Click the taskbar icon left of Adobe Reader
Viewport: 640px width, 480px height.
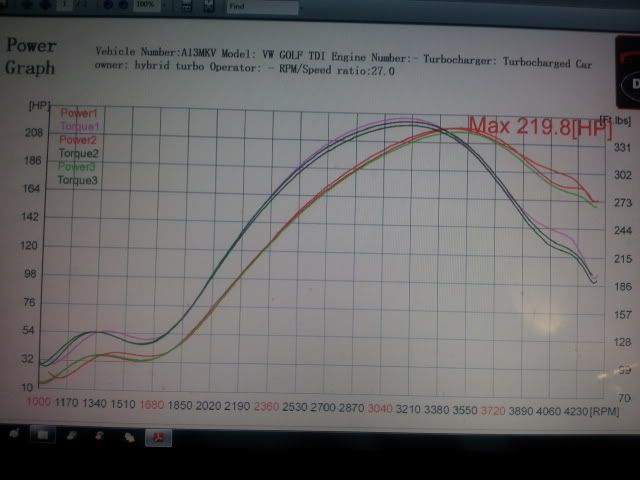128,437
